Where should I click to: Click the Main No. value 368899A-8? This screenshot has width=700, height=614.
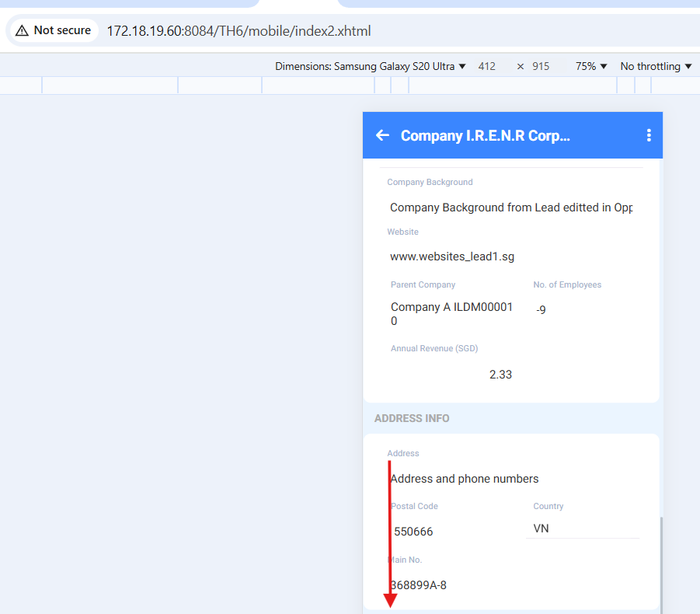(418, 585)
